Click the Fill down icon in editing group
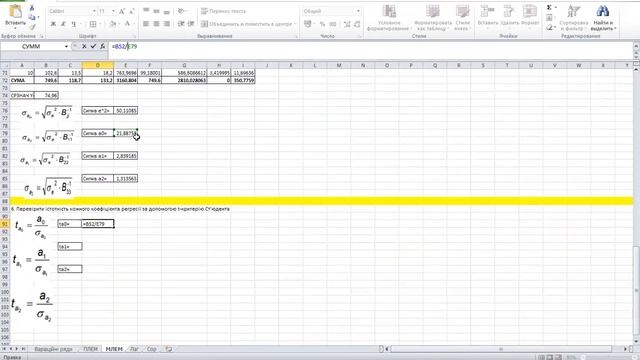This screenshot has width=640, height=360. pyautogui.click(x=549, y=18)
